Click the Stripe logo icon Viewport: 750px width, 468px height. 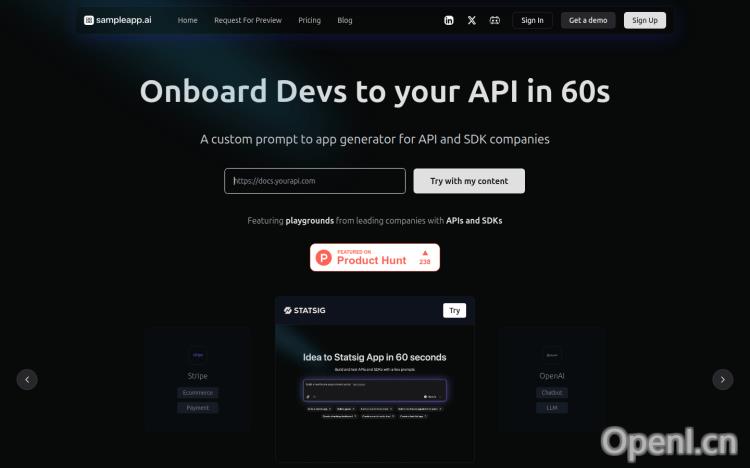tap(198, 354)
